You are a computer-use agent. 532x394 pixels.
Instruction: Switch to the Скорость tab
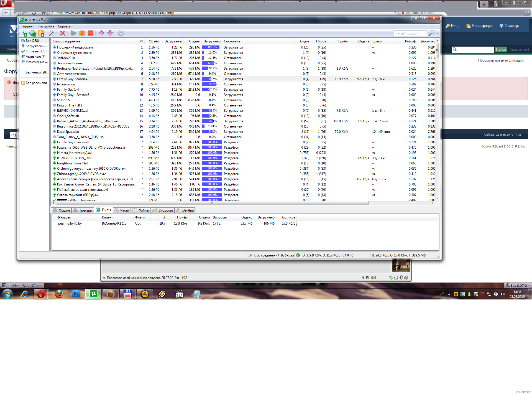(x=163, y=210)
